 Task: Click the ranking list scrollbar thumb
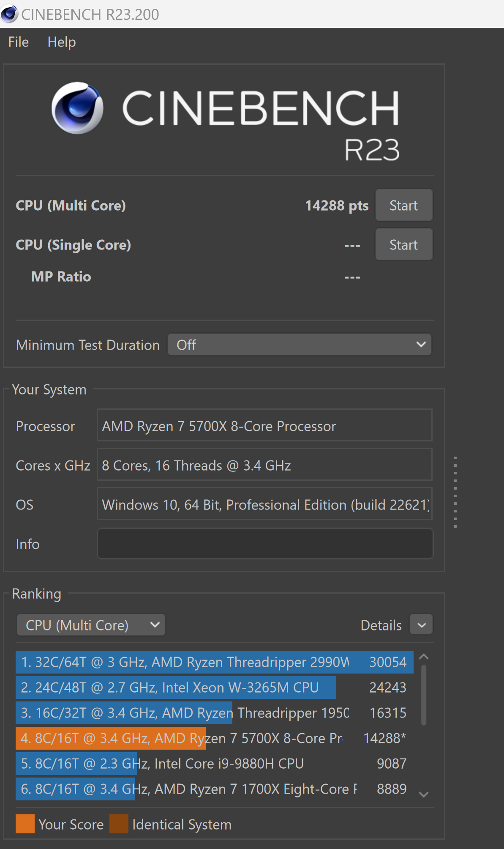point(424,695)
